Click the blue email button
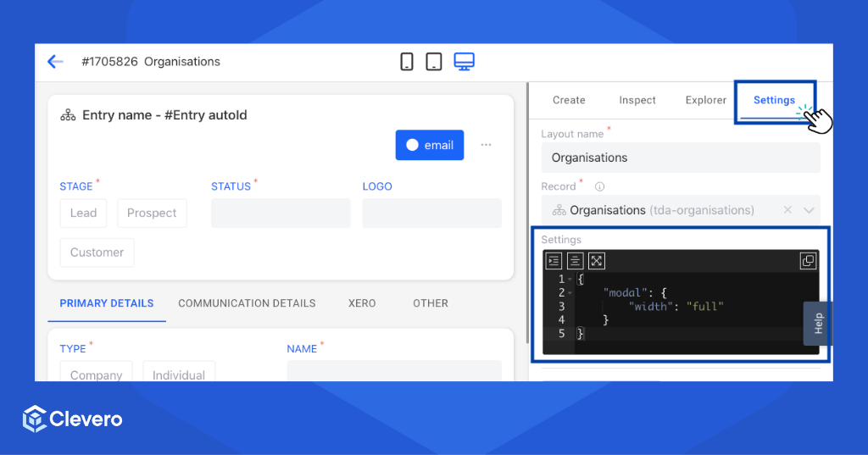Image resolution: width=868 pixels, height=455 pixels. [430, 145]
